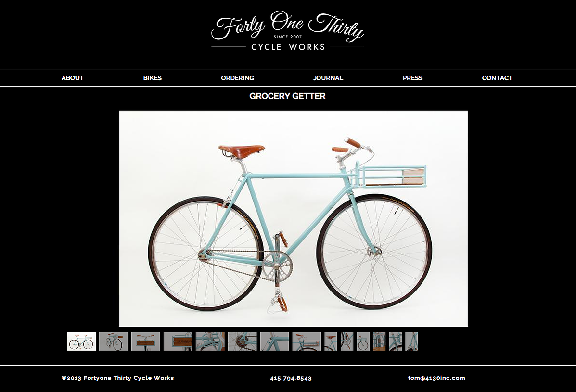Open the CONTACT page
Image resolution: width=576 pixels, height=392 pixels.
(x=497, y=78)
